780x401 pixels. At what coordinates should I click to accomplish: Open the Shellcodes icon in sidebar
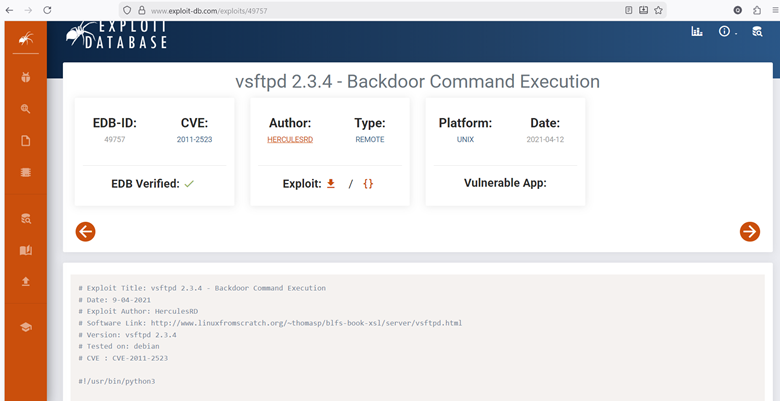pyautogui.click(x=25, y=173)
